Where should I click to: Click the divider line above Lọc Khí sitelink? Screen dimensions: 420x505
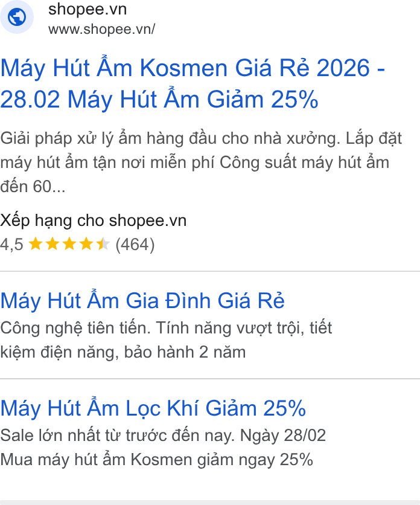[210, 379]
